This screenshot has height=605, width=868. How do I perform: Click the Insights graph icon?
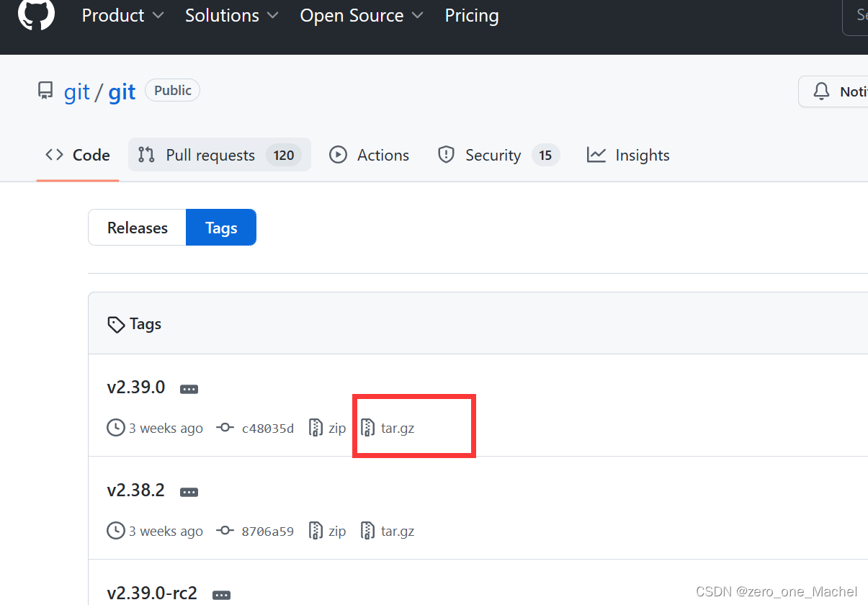point(596,155)
